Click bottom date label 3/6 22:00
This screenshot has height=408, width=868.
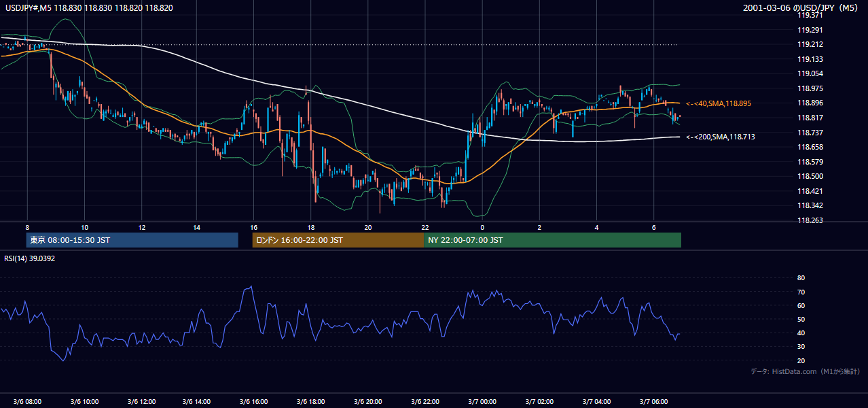click(424, 401)
